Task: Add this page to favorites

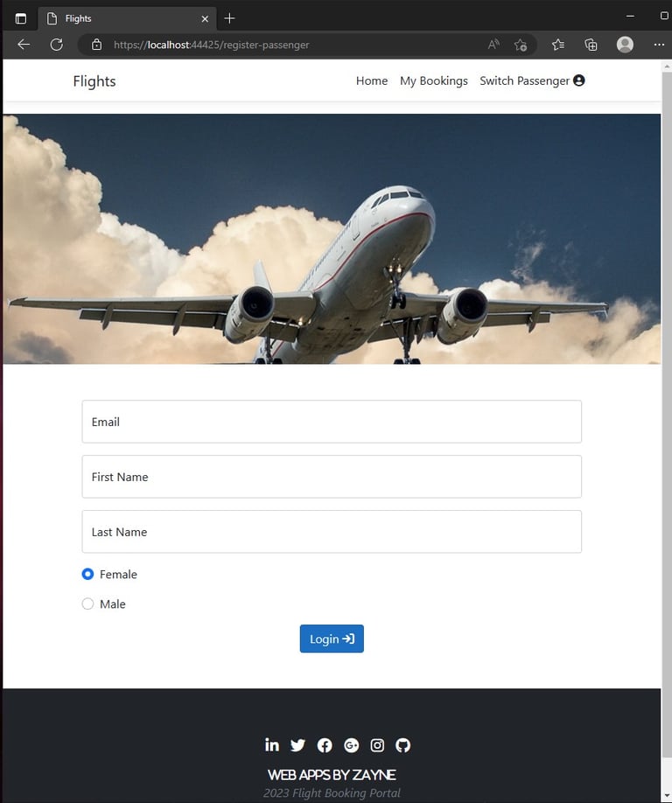Action: 521,45
